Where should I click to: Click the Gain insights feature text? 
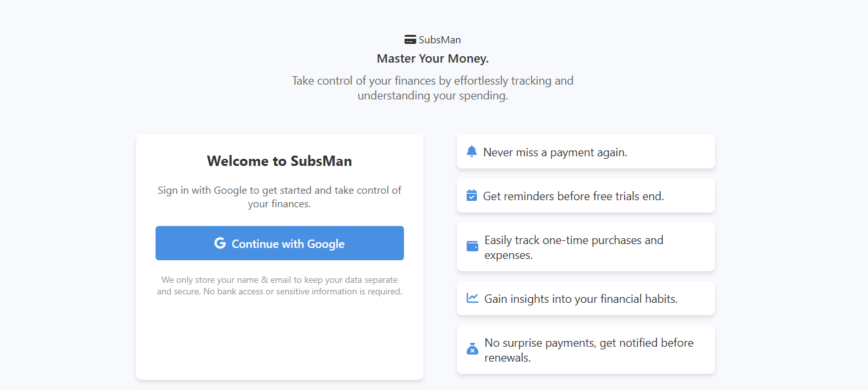point(581,299)
